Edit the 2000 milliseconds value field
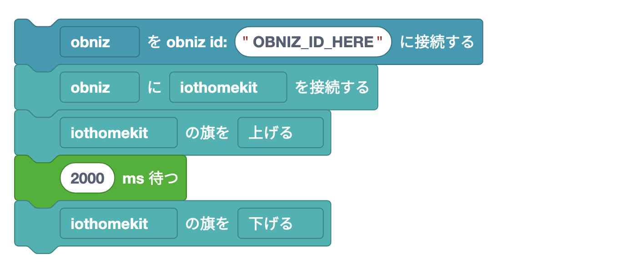The height and width of the screenshot is (269, 644). click(x=88, y=178)
